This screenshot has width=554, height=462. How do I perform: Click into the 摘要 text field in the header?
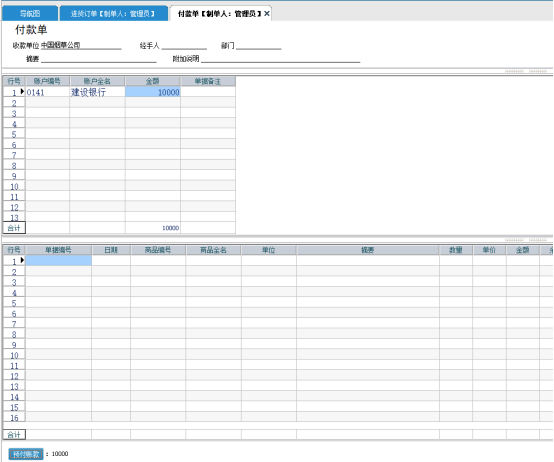pos(99,59)
